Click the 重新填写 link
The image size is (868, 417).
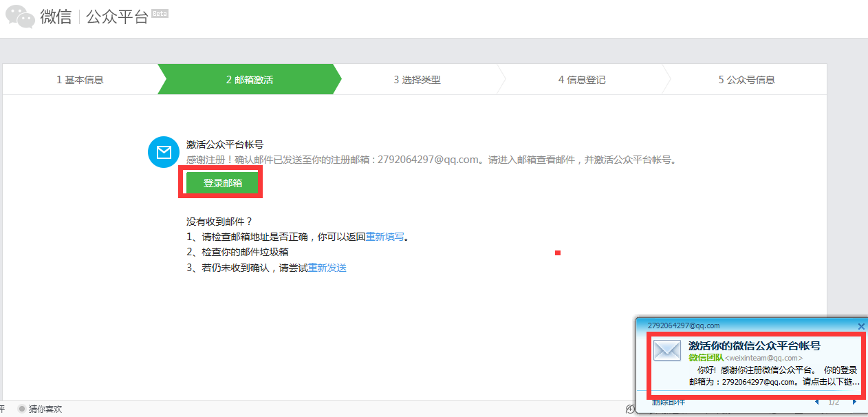point(384,237)
